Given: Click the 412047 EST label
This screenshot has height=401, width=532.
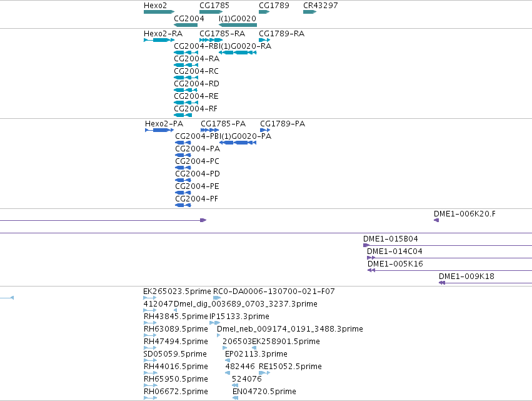Looking at the screenshot, I should click(158, 304).
